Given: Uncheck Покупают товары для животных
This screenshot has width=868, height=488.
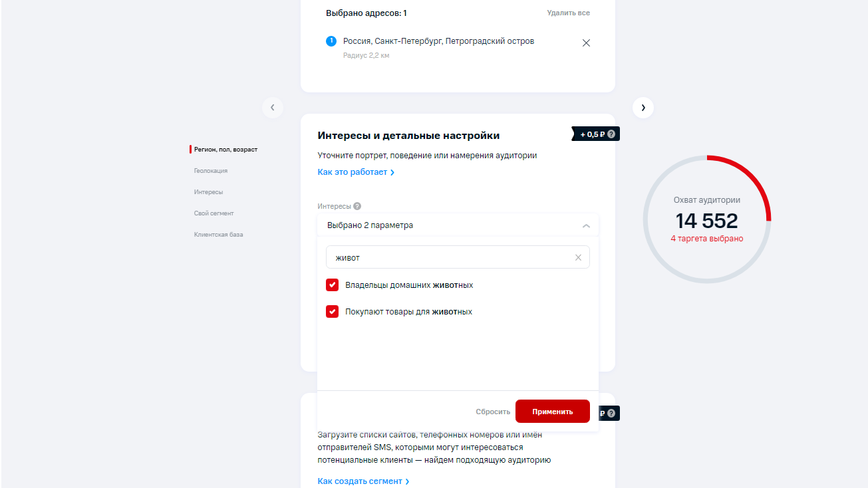Looking at the screenshot, I should pyautogui.click(x=333, y=311).
